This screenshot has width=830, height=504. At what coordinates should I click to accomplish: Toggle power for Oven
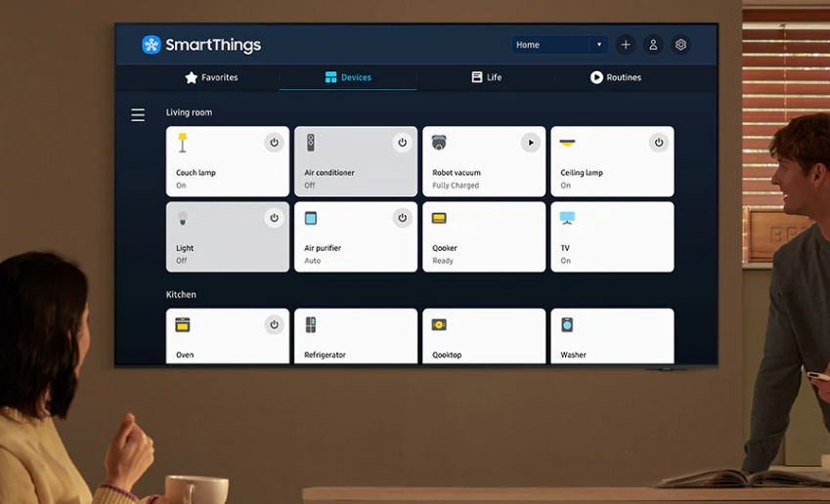[274, 324]
